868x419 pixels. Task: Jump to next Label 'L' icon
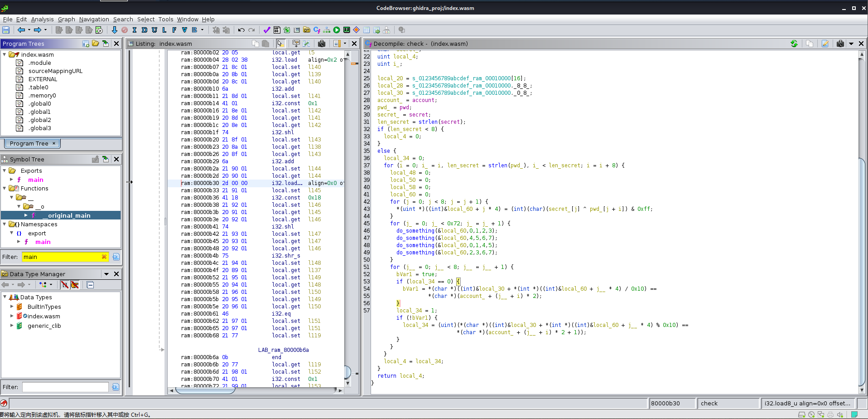[x=164, y=30]
